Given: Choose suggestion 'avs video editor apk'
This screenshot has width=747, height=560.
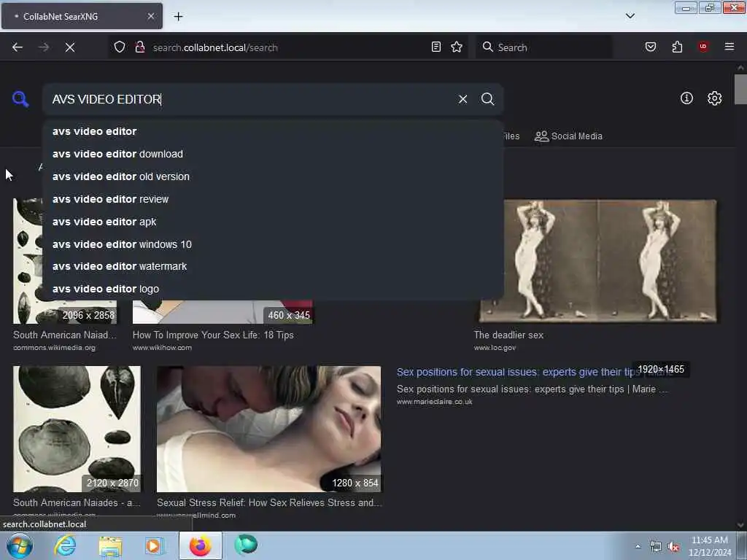Looking at the screenshot, I should (273, 222).
